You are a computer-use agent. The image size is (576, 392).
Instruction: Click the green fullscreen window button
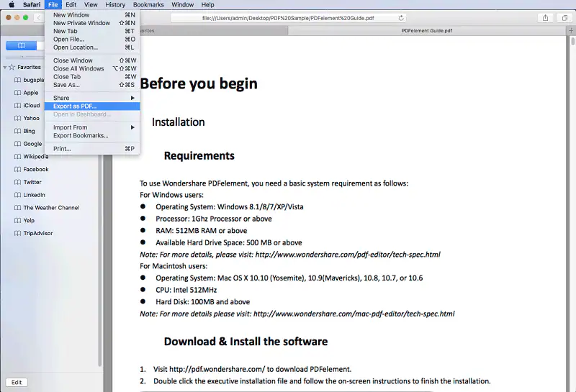point(25,17)
